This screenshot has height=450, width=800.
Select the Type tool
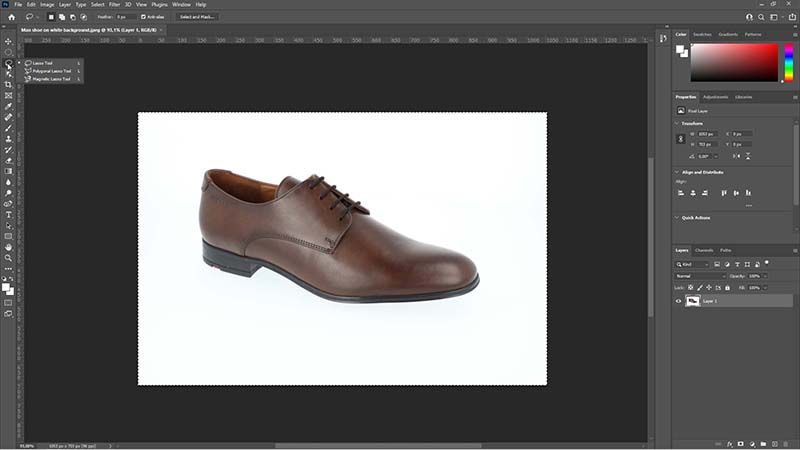[8, 214]
